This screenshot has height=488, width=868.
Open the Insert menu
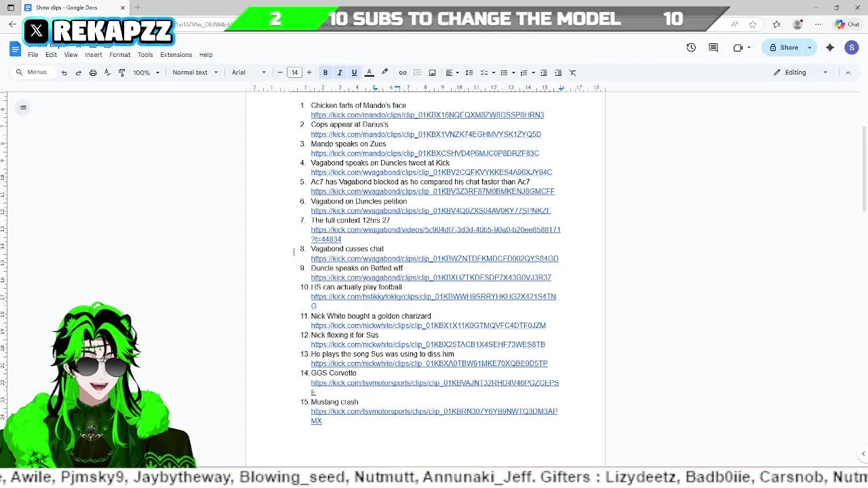click(x=94, y=55)
